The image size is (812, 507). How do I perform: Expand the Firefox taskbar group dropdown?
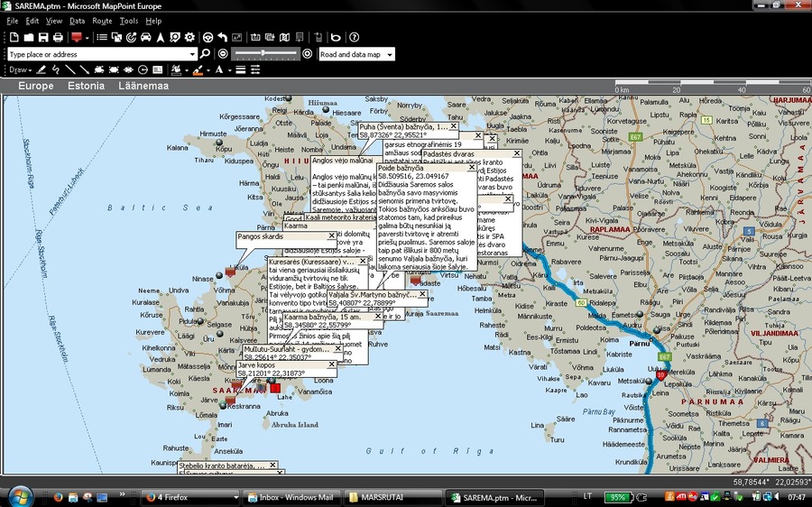point(235,497)
